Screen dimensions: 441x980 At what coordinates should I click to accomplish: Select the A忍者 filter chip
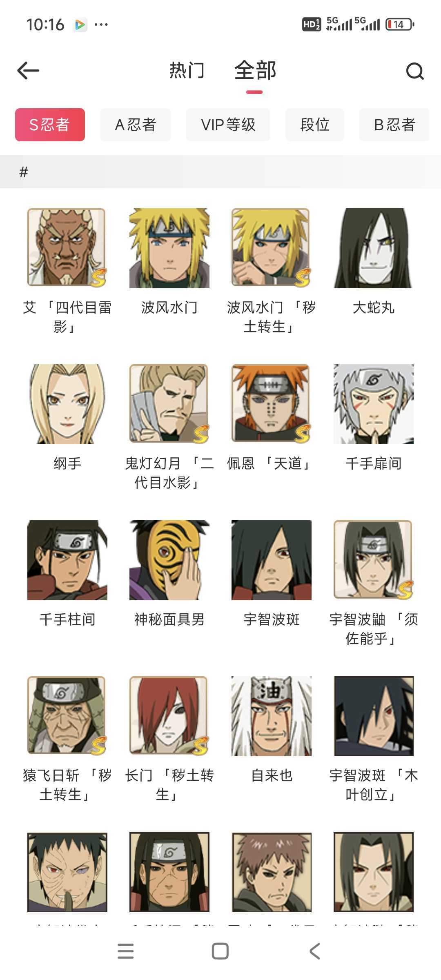tap(136, 125)
